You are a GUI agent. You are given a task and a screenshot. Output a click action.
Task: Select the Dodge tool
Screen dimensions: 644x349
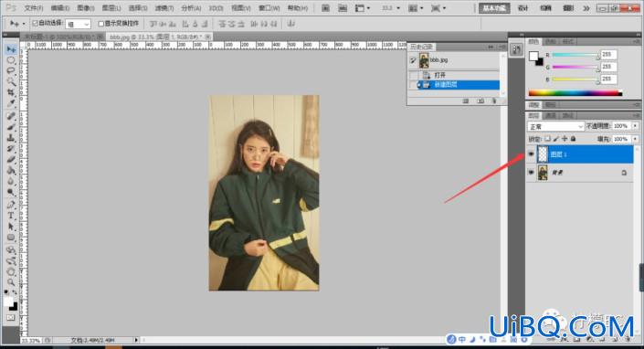(x=11, y=192)
